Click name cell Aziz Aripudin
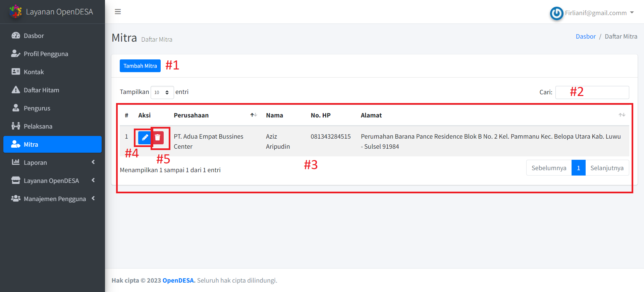 pos(278,141)
